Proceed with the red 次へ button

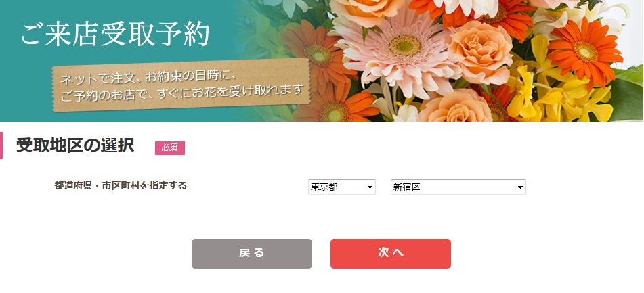[x=391, y=254]
